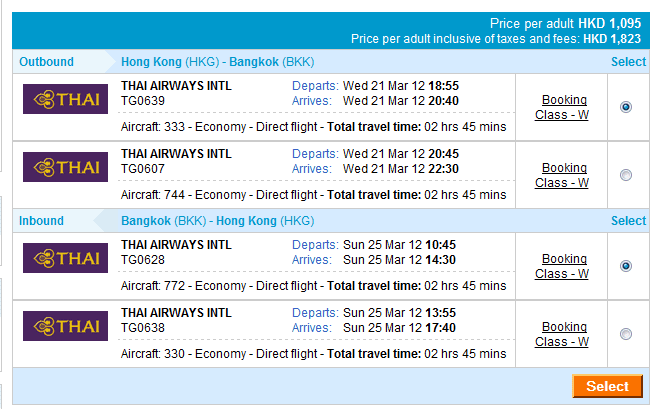Select outbound flight TG0639 radio button

tap(626, 107)
